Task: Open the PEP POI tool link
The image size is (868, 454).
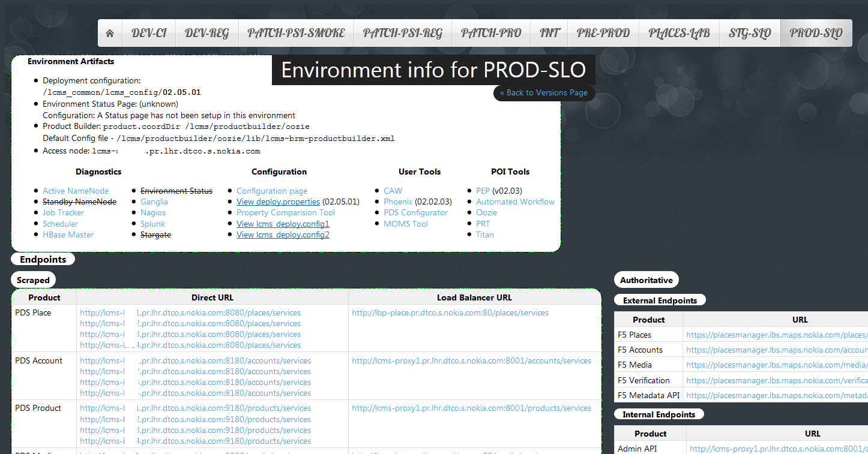Action: tap(483, 191)
